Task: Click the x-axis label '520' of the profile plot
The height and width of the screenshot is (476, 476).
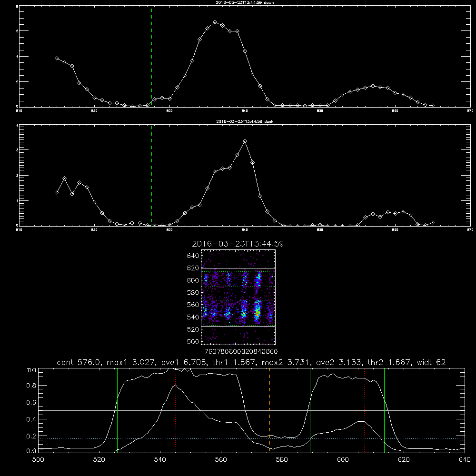Action: point(99,460)
